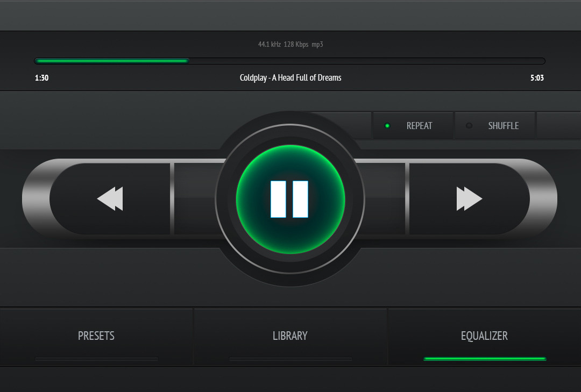This screenshot has height=392, width=581.
Task: Select the Equalizer tab
Action: [x=484, y=336]
